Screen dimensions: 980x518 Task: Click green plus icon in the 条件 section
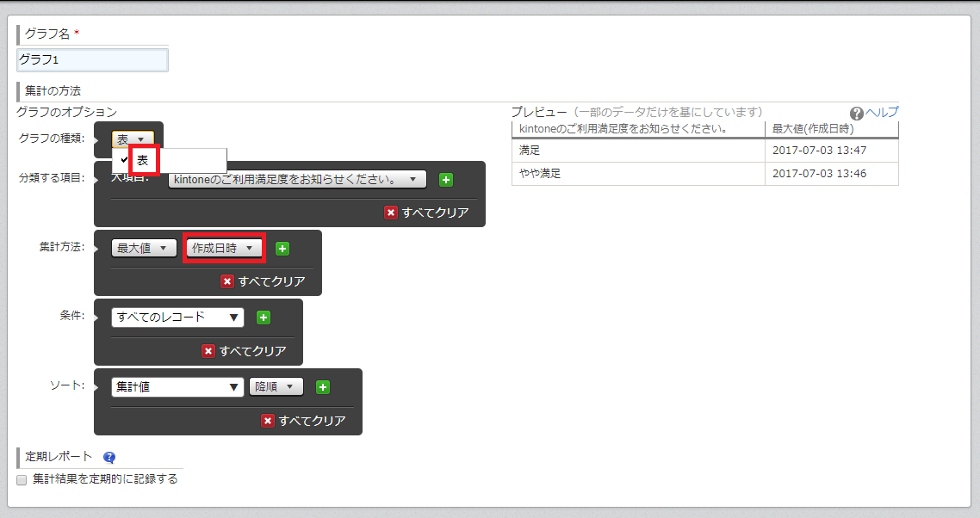pos(263,317)
